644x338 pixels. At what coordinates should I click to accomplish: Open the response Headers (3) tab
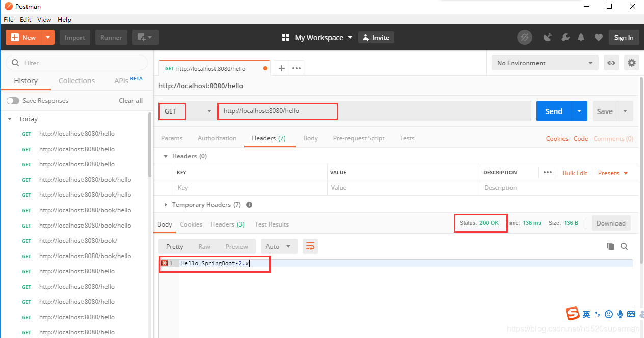click(x=227, y=224)
